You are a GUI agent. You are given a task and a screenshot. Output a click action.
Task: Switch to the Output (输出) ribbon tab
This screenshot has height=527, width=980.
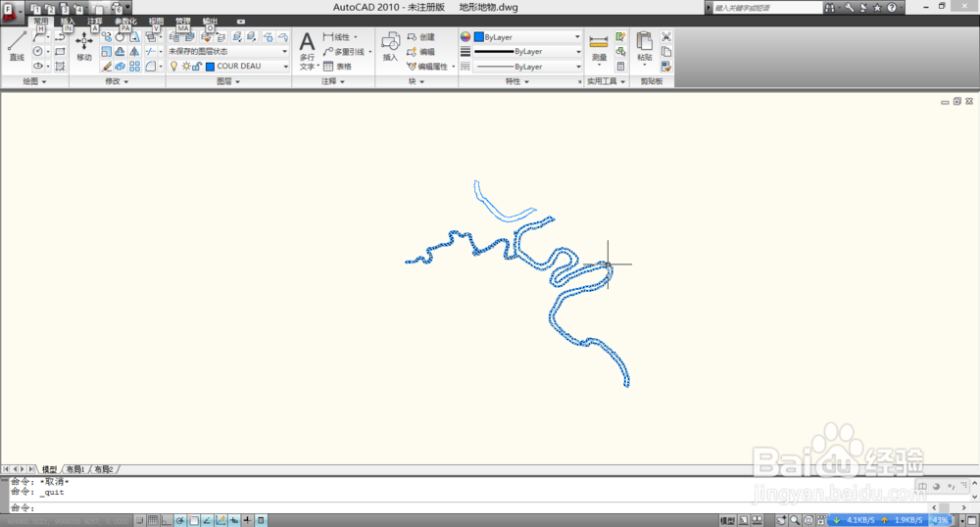210,22
